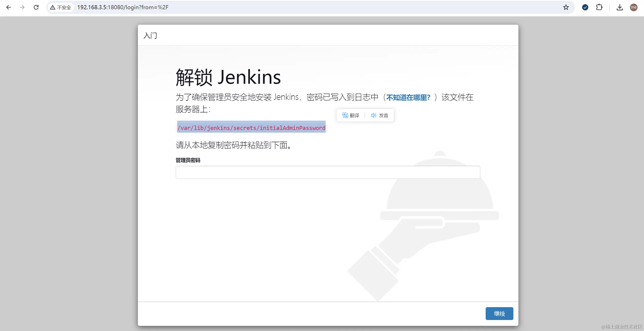Click the address bar URL text

click(123, 7)
